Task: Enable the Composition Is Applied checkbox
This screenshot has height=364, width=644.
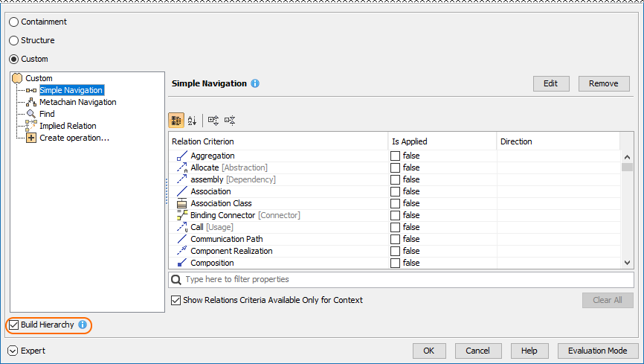Action: click(x=396, y=264)
